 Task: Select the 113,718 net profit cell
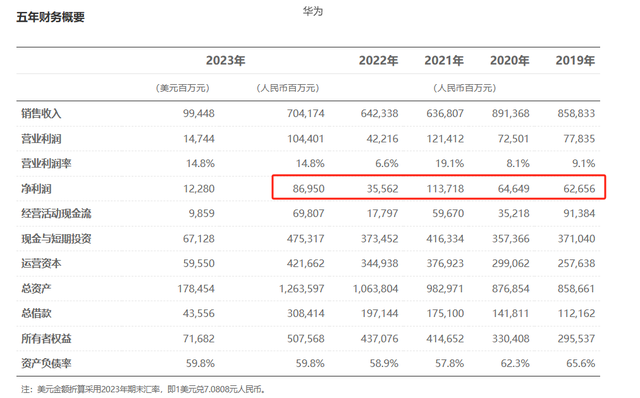pyautogui.click(x=445, y=189)
